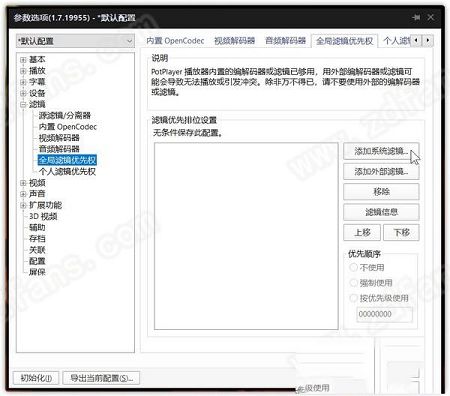This screenshot has width=450, height=396.
Task: Expand the 声音 tree node
Action: (23, 194)
